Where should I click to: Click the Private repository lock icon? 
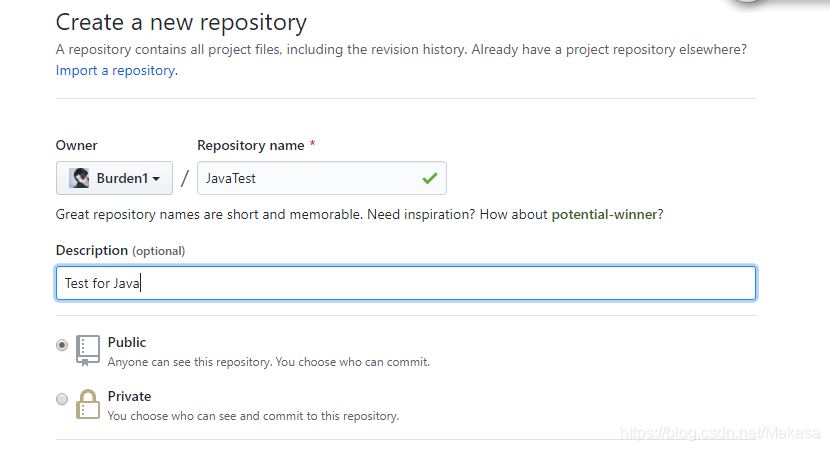88,404
